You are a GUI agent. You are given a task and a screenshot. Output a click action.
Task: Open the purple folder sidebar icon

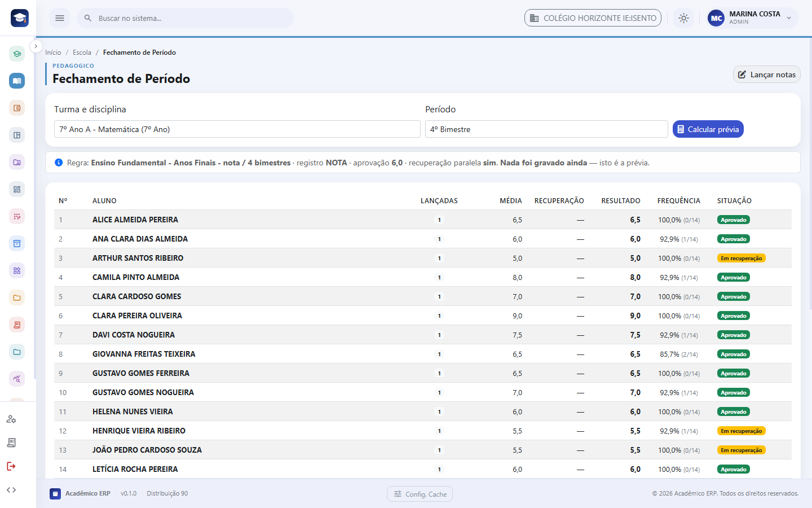coord(17,162)
